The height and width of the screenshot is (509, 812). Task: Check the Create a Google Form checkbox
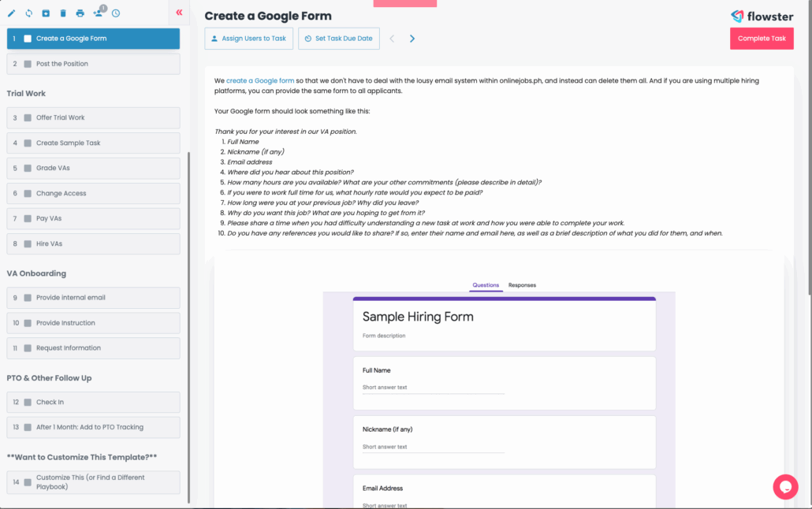pos(28,39)
